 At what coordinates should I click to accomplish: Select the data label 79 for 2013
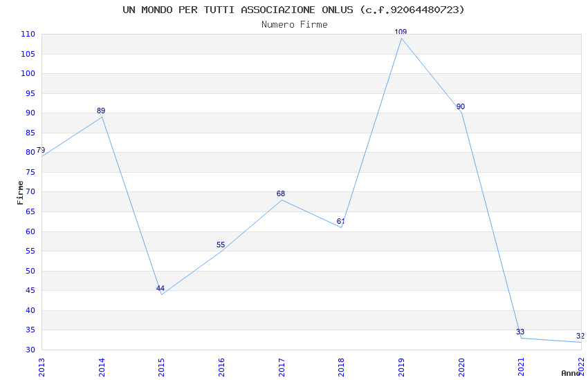[x=41, y=150]
